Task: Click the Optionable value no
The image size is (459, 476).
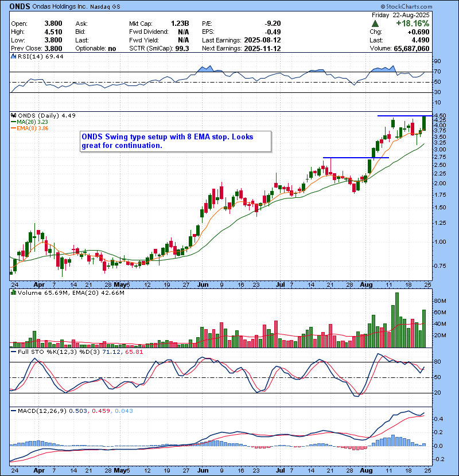Action: click(x=112, y=49)
